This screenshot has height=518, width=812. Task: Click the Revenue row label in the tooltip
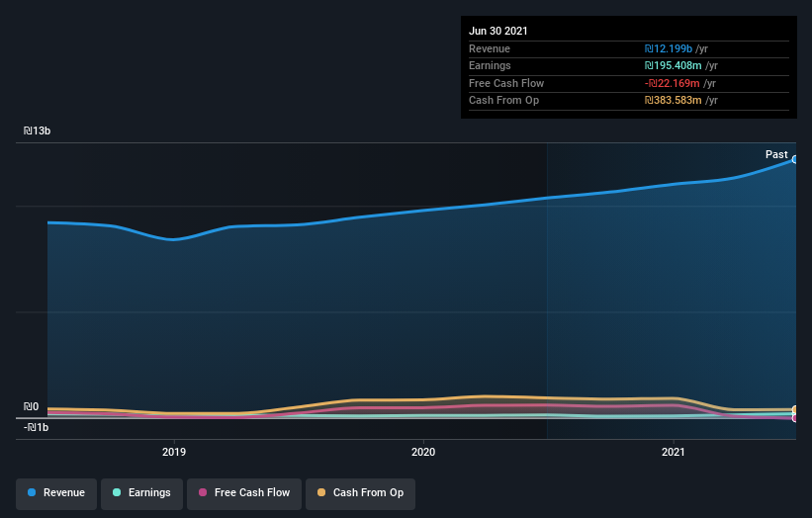(490, 48)
